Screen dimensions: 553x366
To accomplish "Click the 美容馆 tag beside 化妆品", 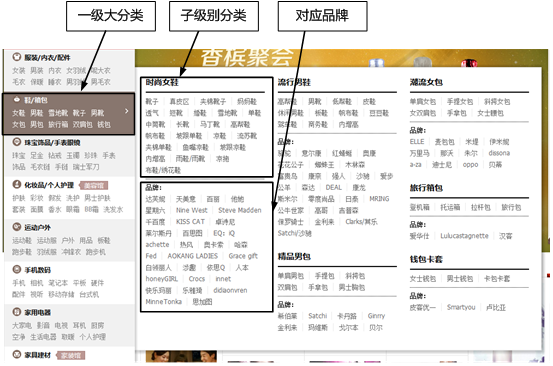I will tap(93, 185).
